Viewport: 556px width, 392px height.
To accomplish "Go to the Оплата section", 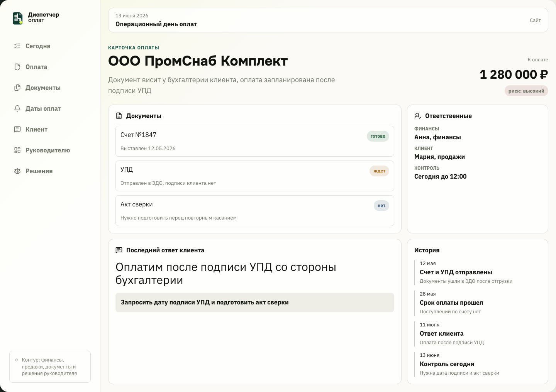I will pos(50,67).
